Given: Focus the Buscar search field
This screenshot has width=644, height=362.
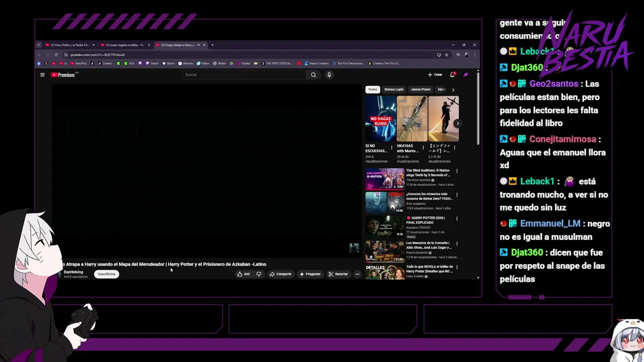Looking at the screenshot, I should tap(245, 75).
